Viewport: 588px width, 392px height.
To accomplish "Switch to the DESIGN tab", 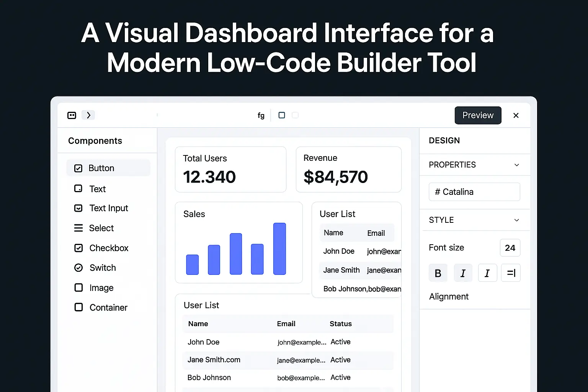I will tap(444, 140).
